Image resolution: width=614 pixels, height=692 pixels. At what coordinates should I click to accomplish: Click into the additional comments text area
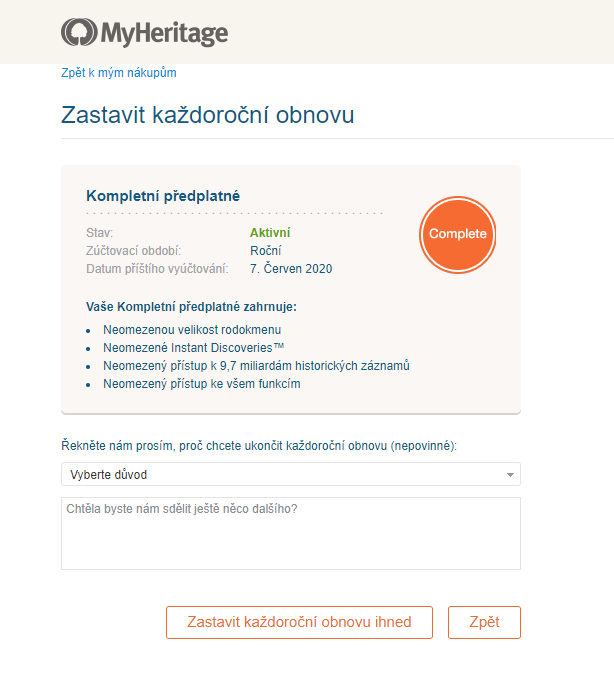[x=290, y=533]
